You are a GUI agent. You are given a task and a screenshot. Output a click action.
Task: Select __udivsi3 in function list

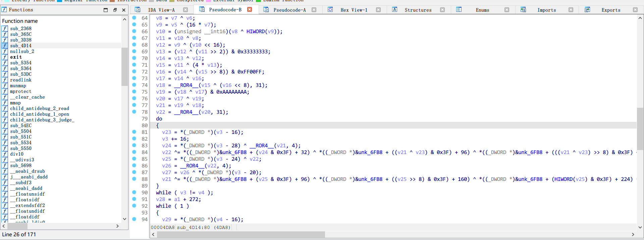point(22,160)
